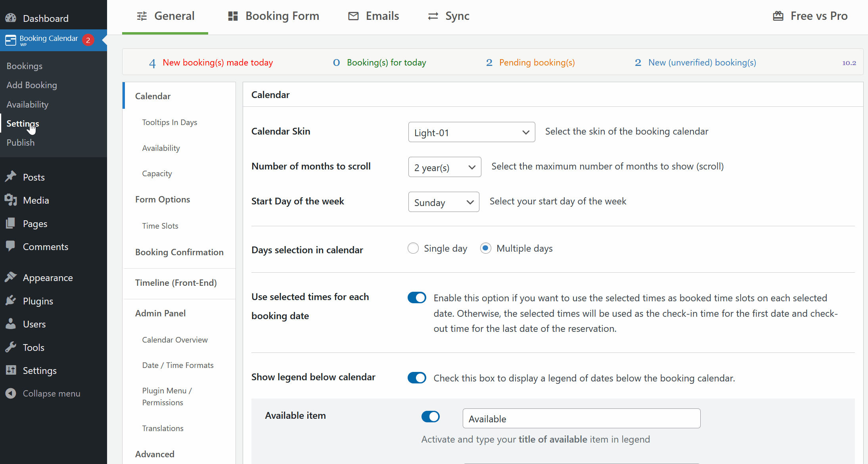Open the Form Options section
The image size is (868, 464).
pyautogui.click(x=163, y=199)
